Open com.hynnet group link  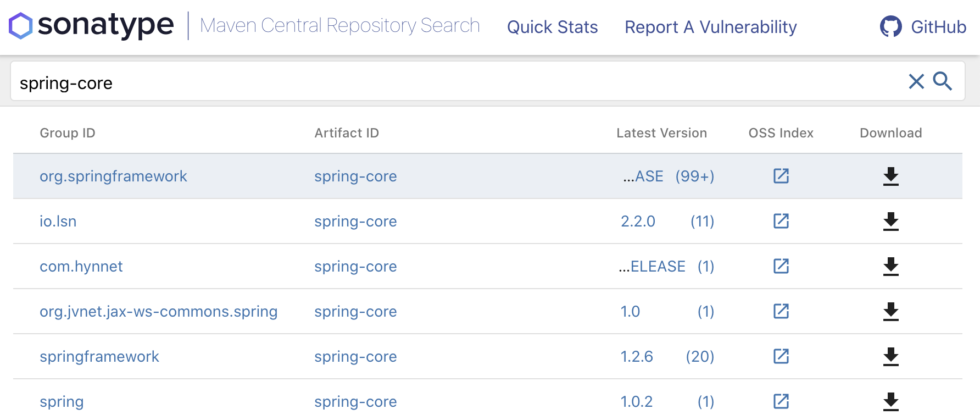[81, 266]
